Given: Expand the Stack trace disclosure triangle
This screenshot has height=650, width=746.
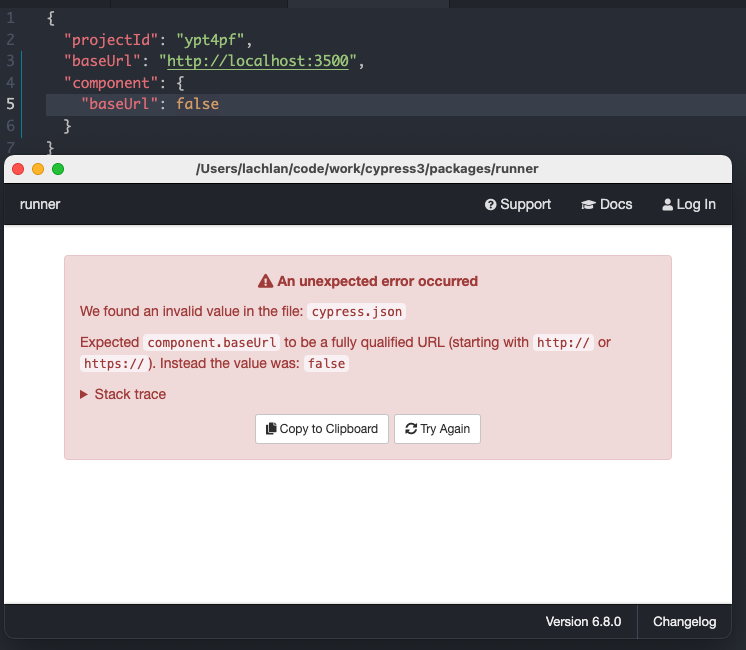Looking at the screenshot, I should (x=84, y=394).
